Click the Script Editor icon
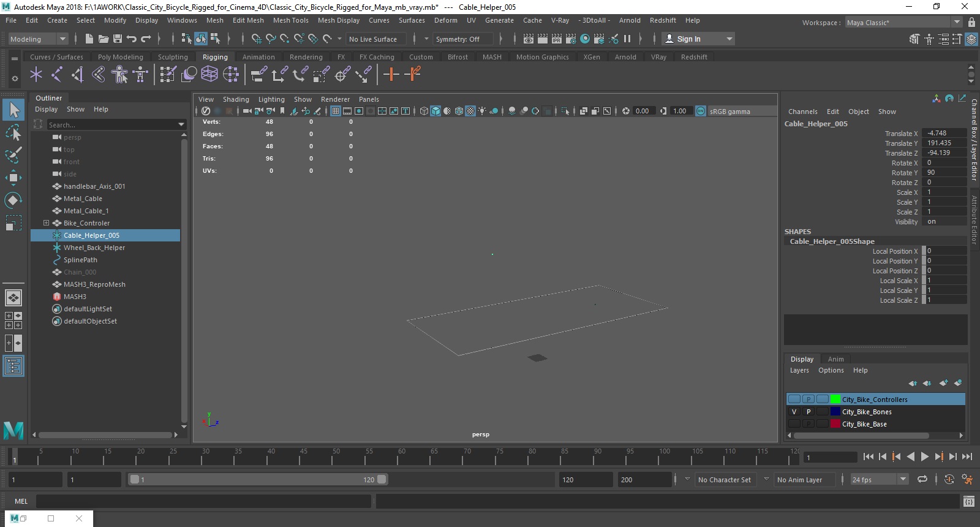The width and height of the screenshot is (980, 527). (968, 501)
